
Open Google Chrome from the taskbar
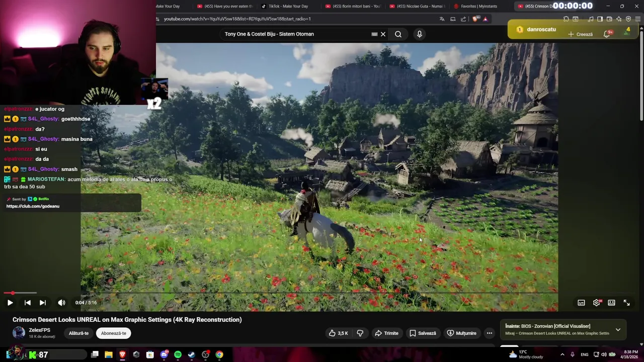click(219, 354)
